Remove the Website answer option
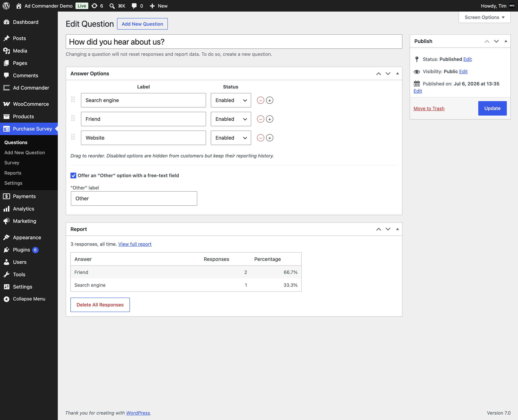 point(260,138)
